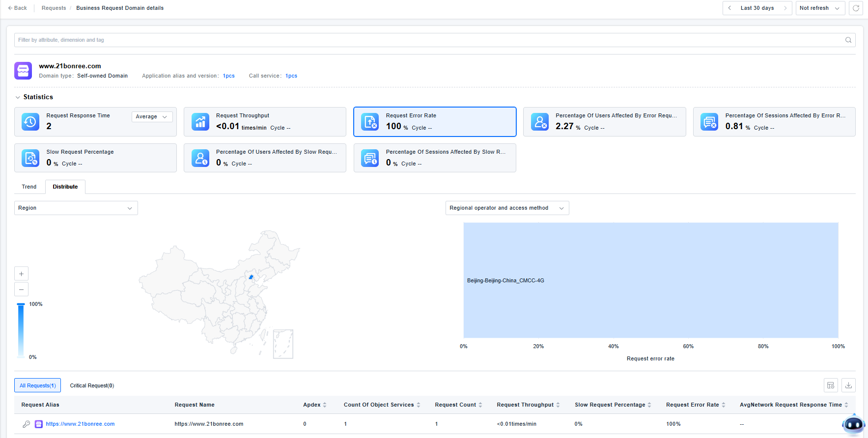Image resolution: width=868 pixels, height=438 pixels.
Task: Switch to Critical Request(0) tab
Action: click(x=92, y=385)
